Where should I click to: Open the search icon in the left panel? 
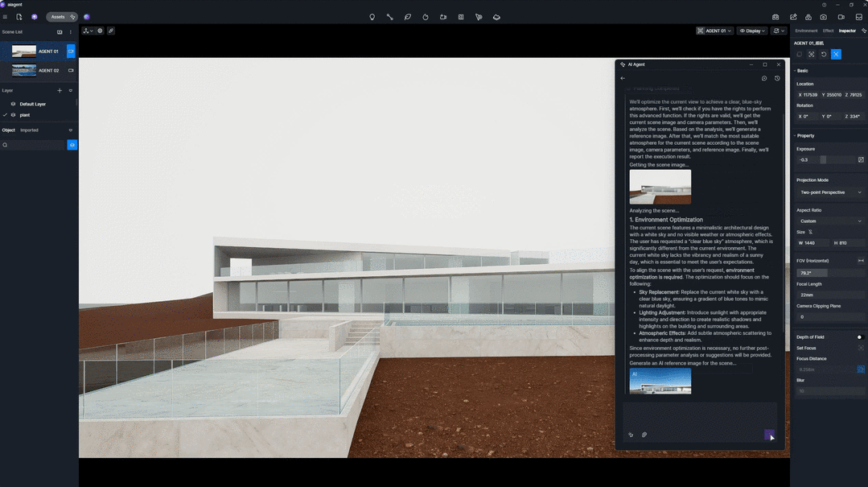click(6, 145)
